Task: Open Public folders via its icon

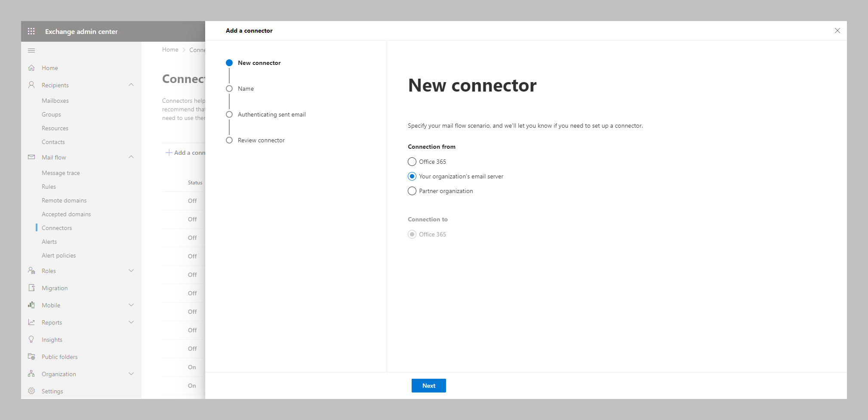Action: pyautogui.click(x=31, y=356)
